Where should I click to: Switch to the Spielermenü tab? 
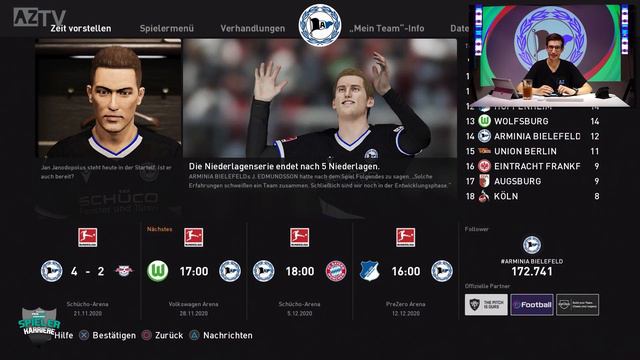coord(167,29)
